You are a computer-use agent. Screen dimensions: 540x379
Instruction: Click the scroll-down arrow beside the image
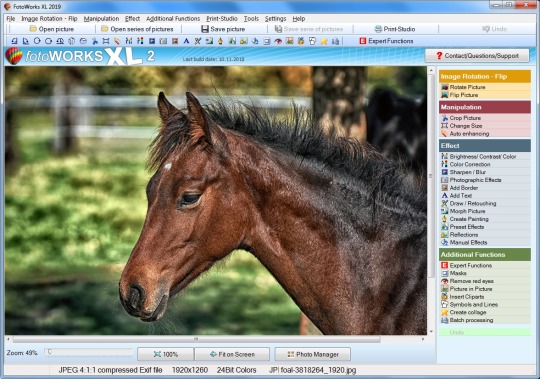431,332
